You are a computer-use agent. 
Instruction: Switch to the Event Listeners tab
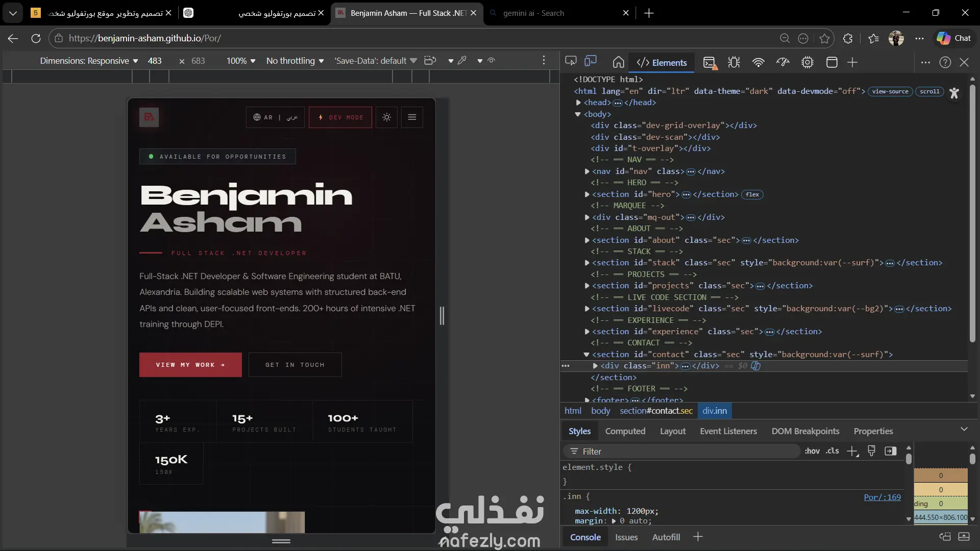(728, 431)
